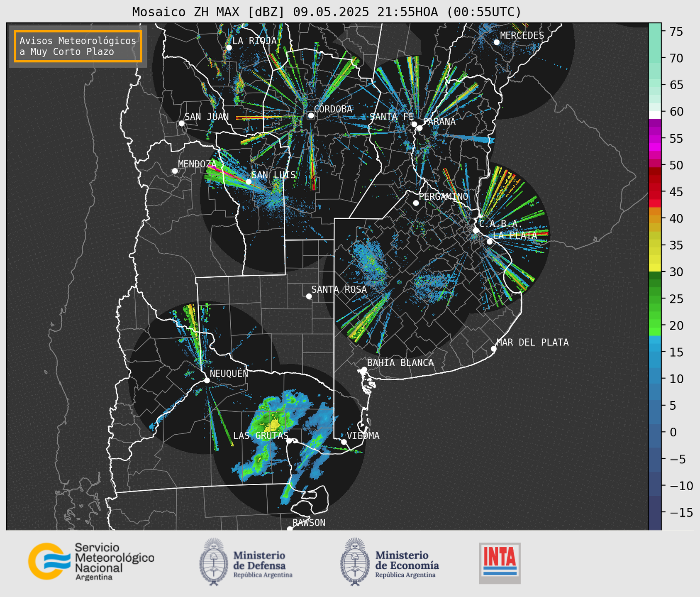Screen dimensions: 700x597
Task: Click the Ministerio de Defensa emblem
Action: (214, 562)
